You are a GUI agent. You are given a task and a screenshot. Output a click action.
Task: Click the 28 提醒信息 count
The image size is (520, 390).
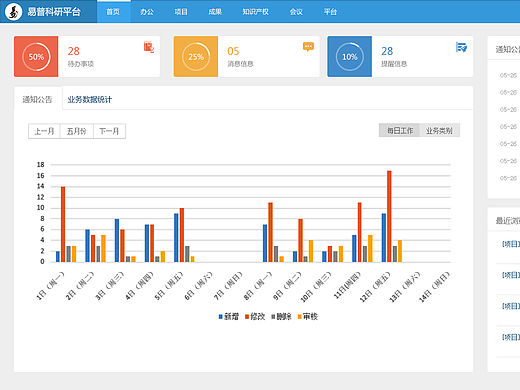(387, 51)
